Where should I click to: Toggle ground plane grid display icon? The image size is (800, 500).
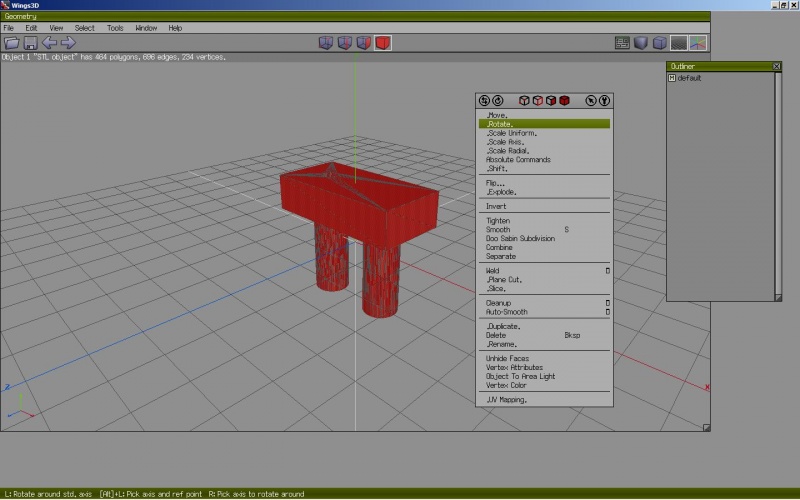(x=679, y=43)
